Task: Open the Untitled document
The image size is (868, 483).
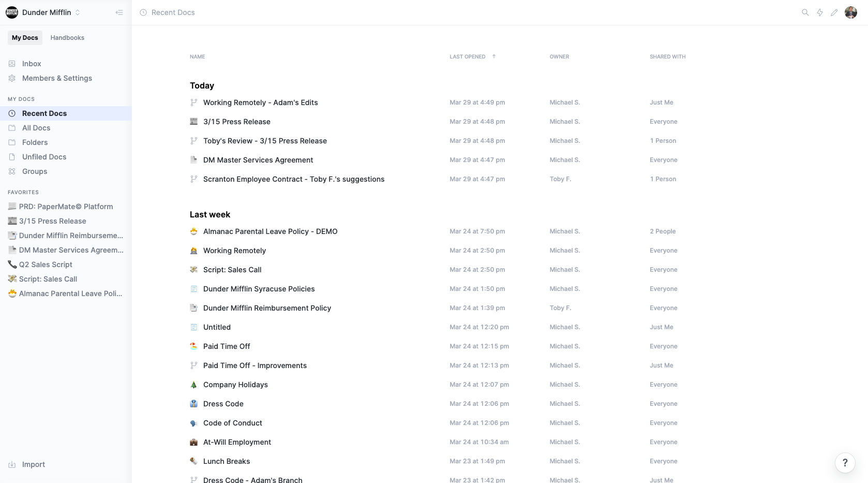Action: pos(217,327)
